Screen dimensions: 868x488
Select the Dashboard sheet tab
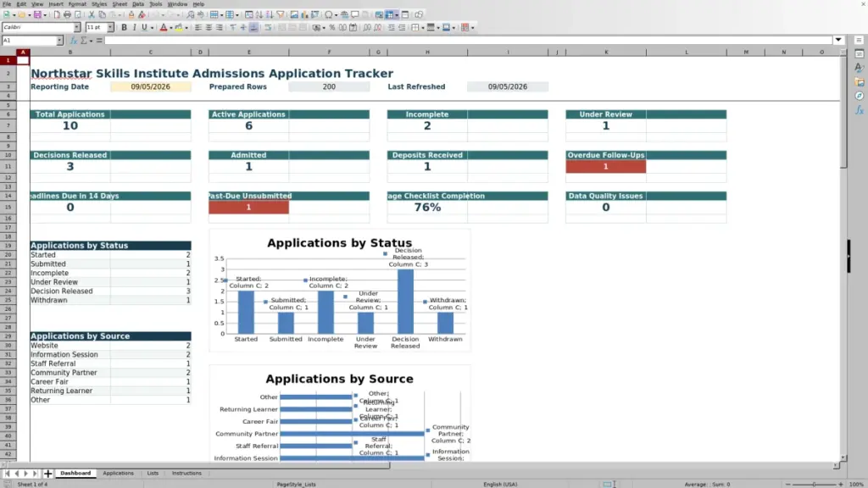click(75, 473)
